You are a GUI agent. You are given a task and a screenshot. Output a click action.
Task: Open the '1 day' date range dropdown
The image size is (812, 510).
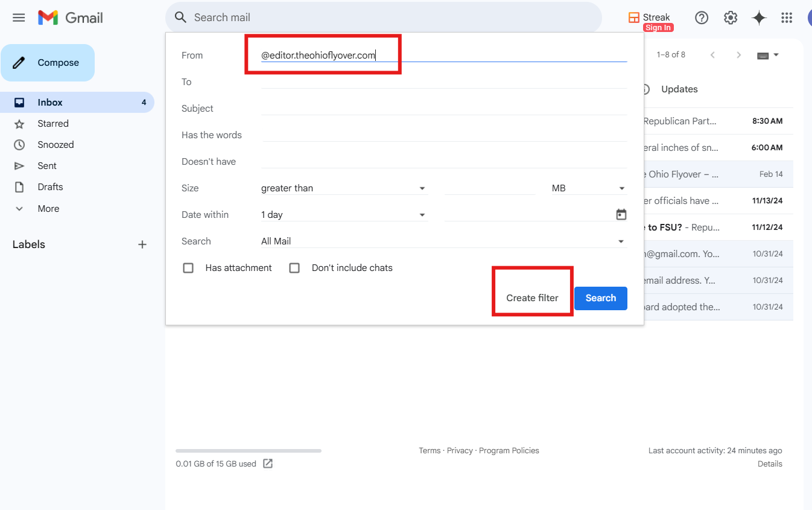(344, 215)
